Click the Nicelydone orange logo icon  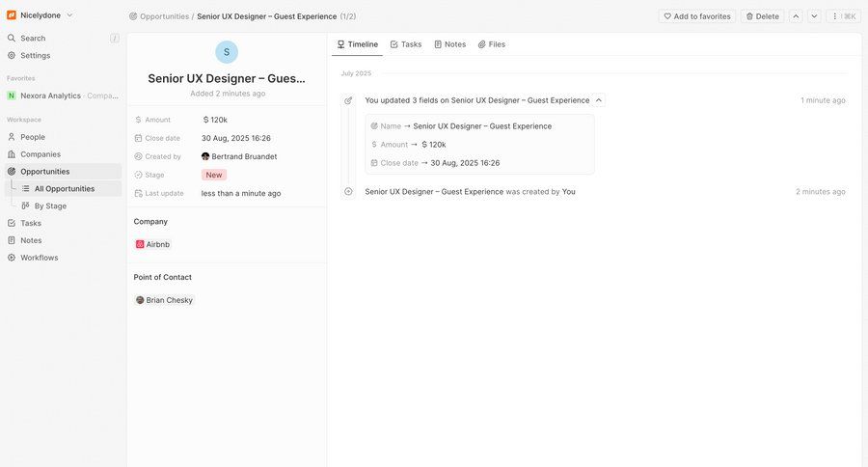click(11, 15)
